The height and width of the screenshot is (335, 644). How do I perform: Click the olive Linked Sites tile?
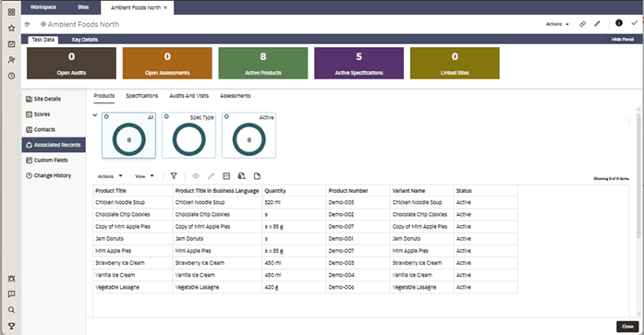(x=455, y=63)
